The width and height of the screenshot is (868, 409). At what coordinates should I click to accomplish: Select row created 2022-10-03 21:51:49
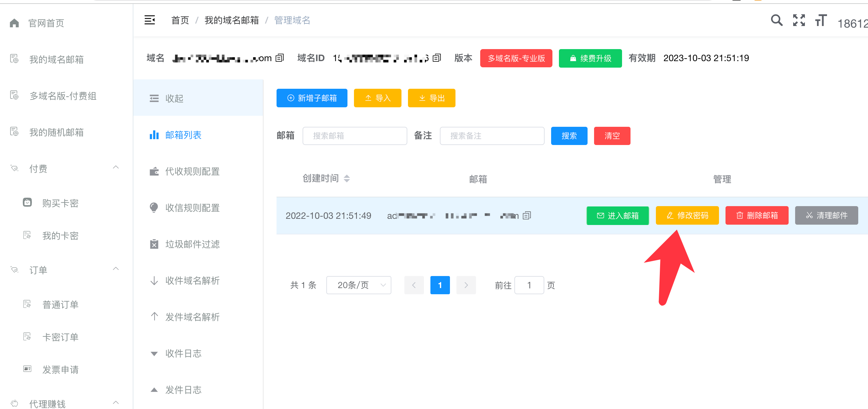click(572, 216)
